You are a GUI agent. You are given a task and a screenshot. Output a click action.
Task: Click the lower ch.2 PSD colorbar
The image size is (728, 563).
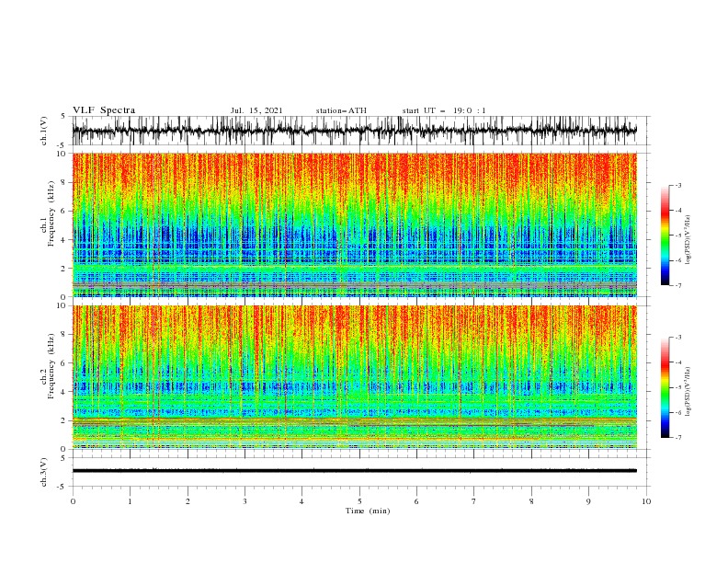(665, 387)
